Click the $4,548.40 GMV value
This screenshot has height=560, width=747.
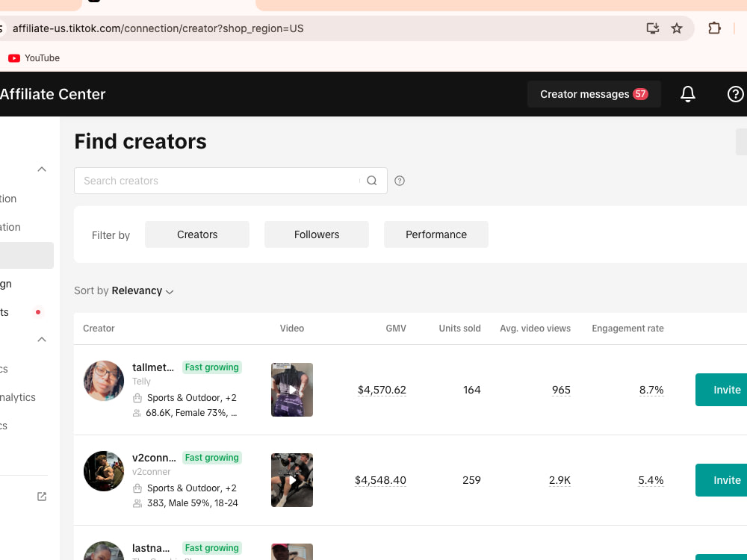pos(380,480)
